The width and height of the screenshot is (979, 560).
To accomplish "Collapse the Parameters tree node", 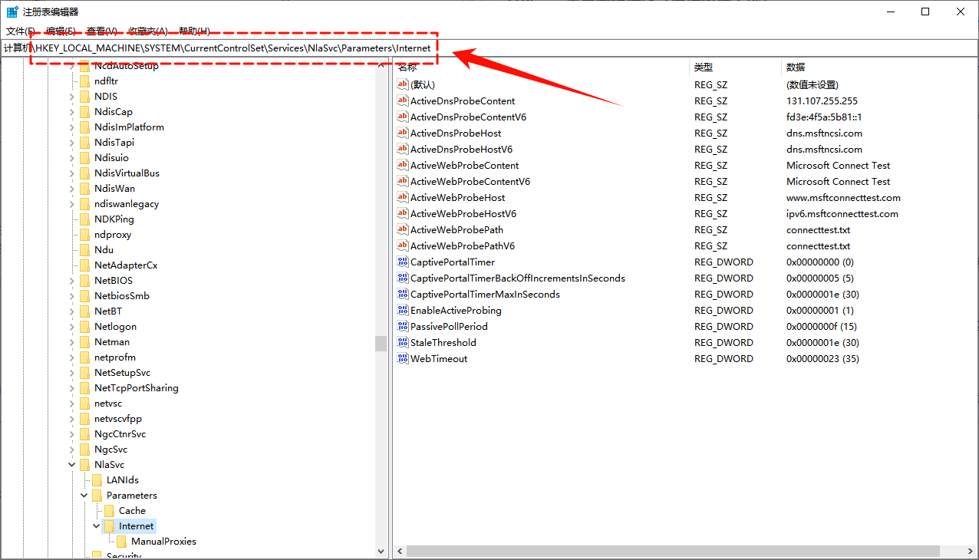I will [x=84, y=496].
